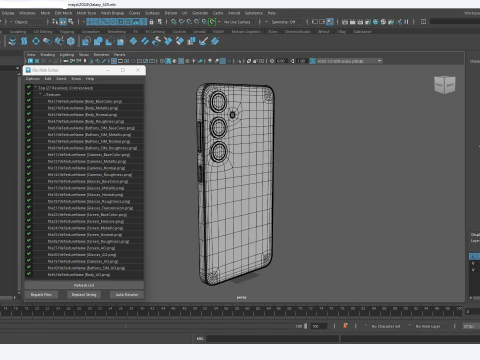
Task: Click the Auto Keyframe icon near range slider
Action: [345, 326]
